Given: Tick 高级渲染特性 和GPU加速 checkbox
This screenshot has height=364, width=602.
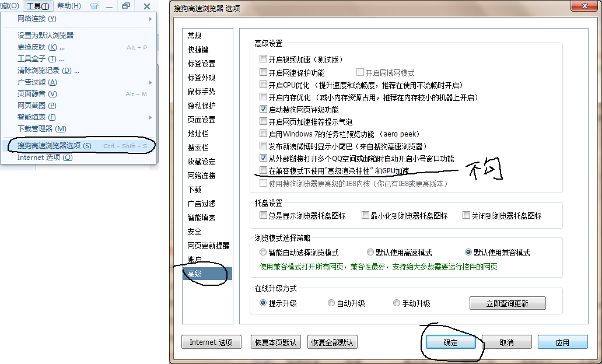Looking at the screenshot, I should coord(263,170).
